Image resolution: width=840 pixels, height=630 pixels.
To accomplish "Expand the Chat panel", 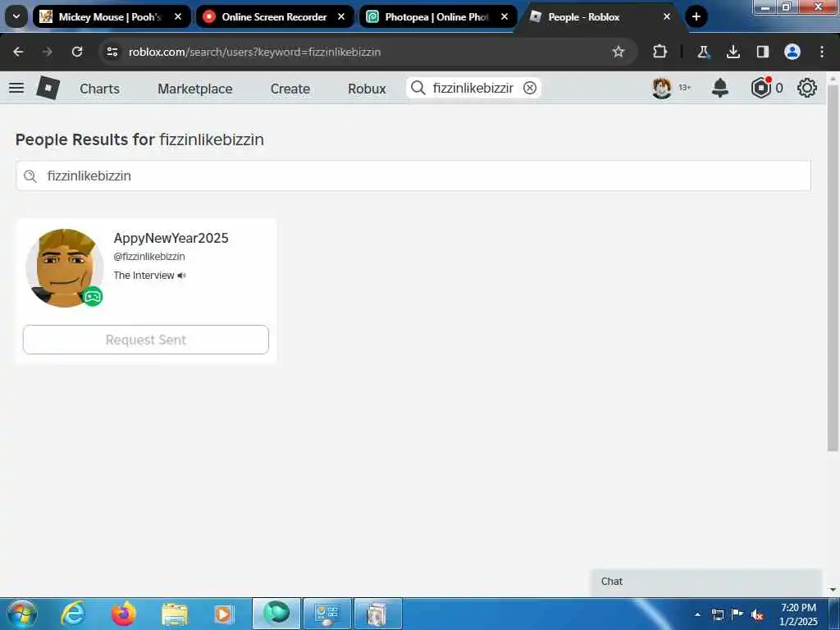I will (706, 582).
